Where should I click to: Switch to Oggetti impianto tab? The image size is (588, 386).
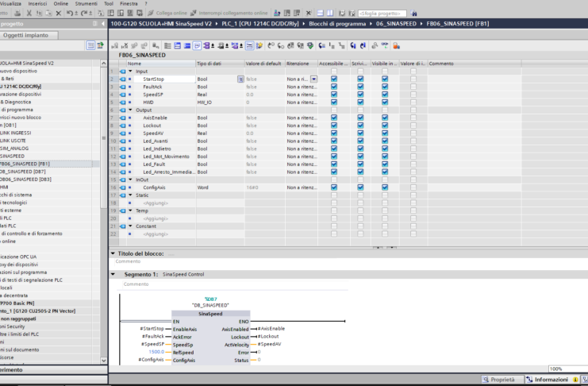(x=26, y=35)
